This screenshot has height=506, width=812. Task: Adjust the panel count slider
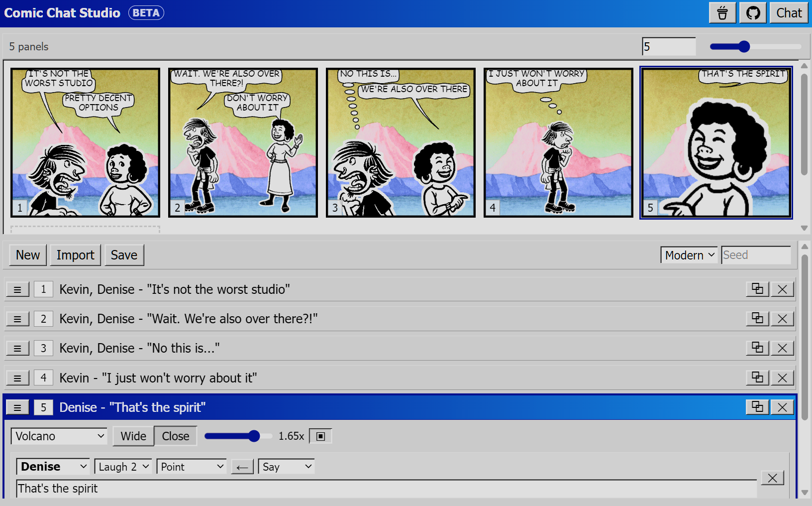[x=755, y=47]
